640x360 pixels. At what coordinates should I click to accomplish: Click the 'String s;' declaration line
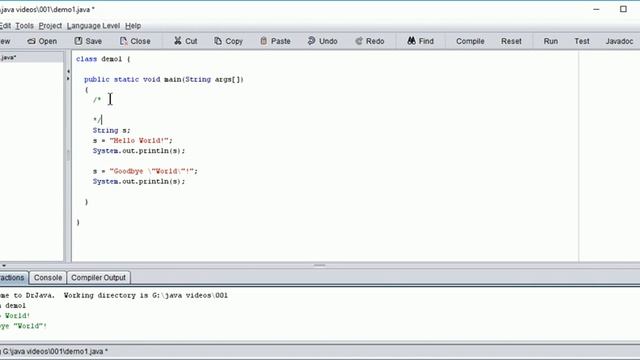pos(111,130)
